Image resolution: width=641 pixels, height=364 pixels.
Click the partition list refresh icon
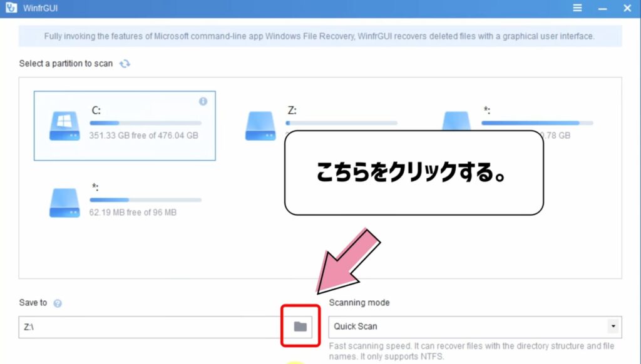pyautogui.click(x=124, y=63)
